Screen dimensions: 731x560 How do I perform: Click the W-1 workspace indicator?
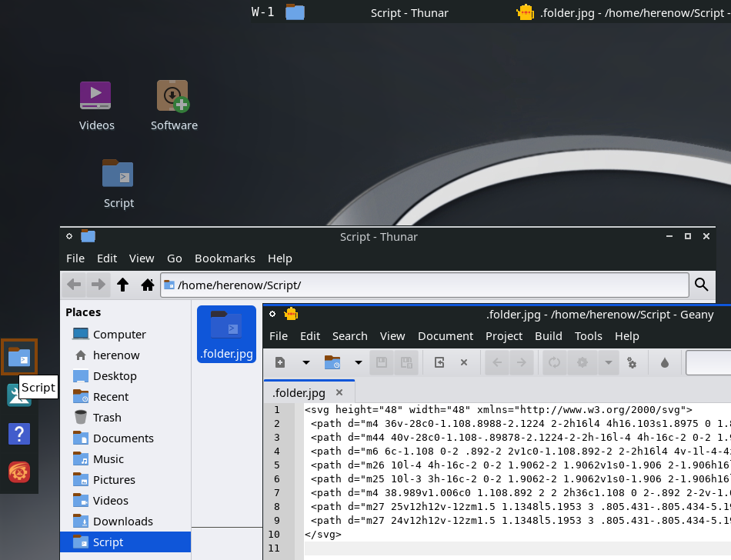coord(262,12)
